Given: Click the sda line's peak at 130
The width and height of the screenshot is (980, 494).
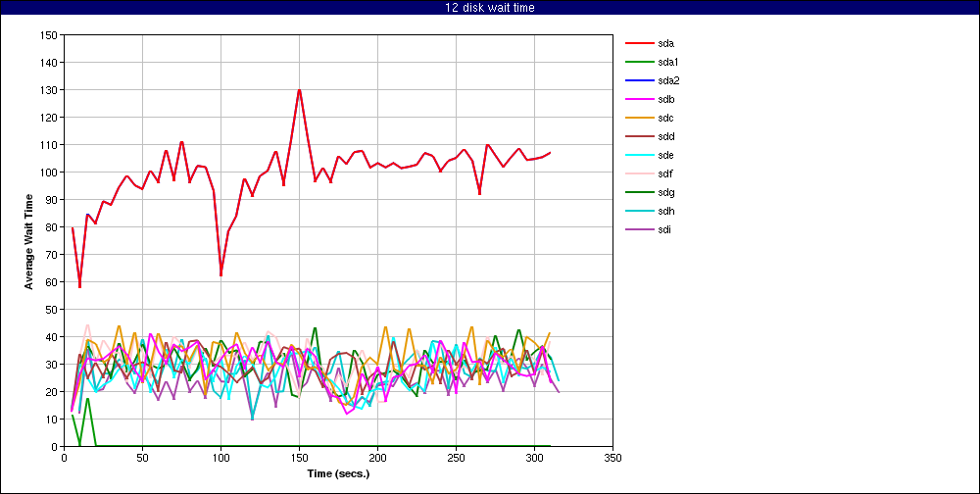Looking at the screenshot, I should pos(299,90).
